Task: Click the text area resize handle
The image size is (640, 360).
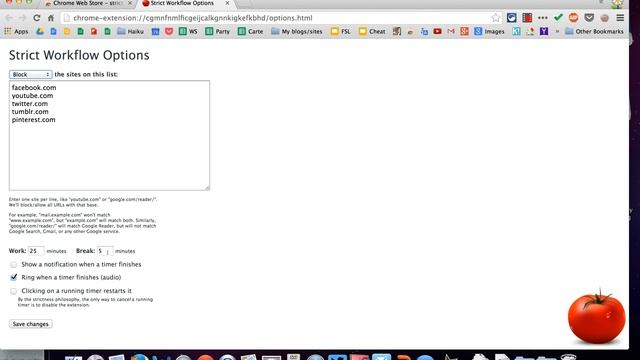Action: (207, 188)
